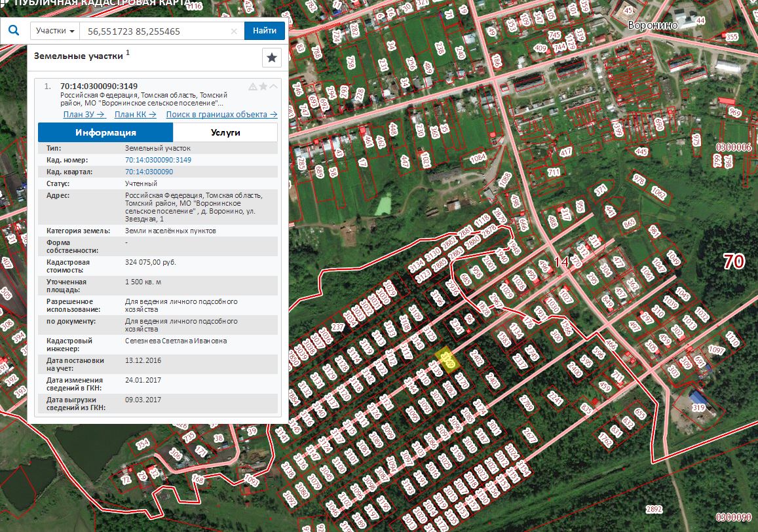Click parcel 319 with the blue roof
This screenshot has height=532, width=758.
[699, 408]
